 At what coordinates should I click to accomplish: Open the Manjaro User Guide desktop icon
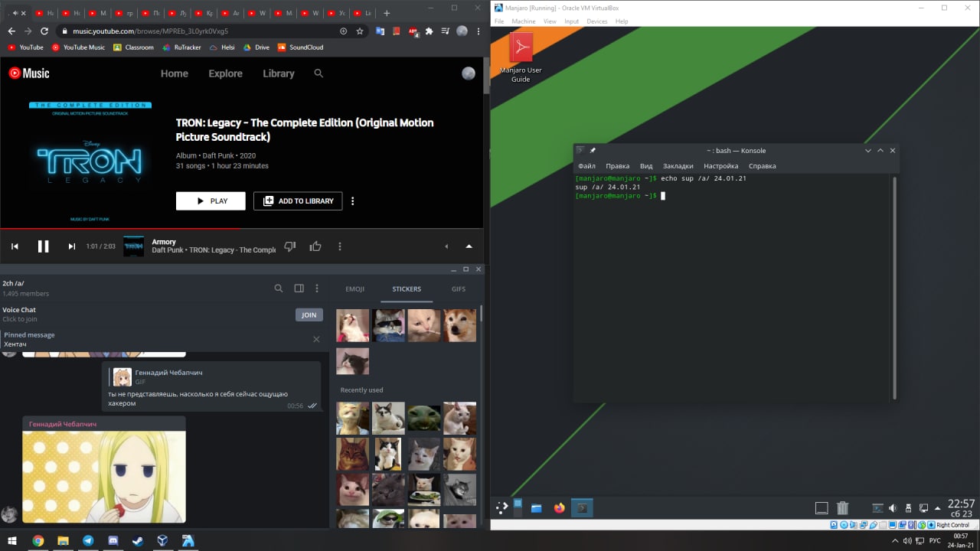click(x=521, y=59)
